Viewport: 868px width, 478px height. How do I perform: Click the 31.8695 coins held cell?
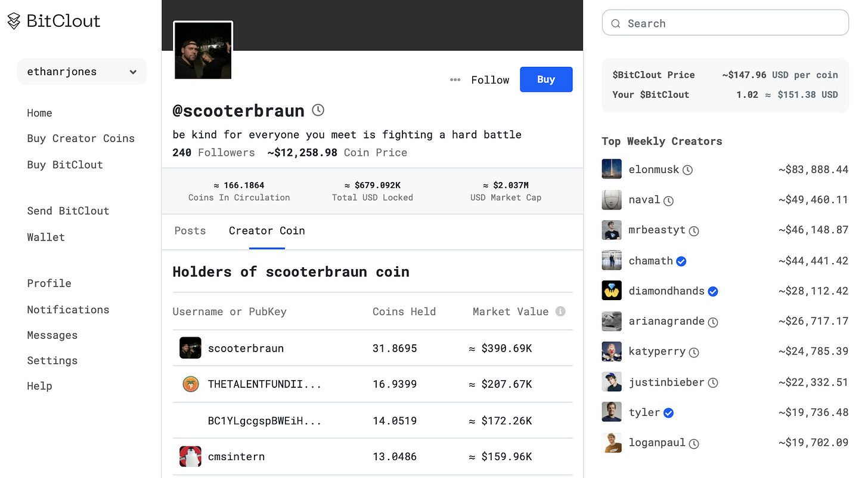(x=395, y=348)
